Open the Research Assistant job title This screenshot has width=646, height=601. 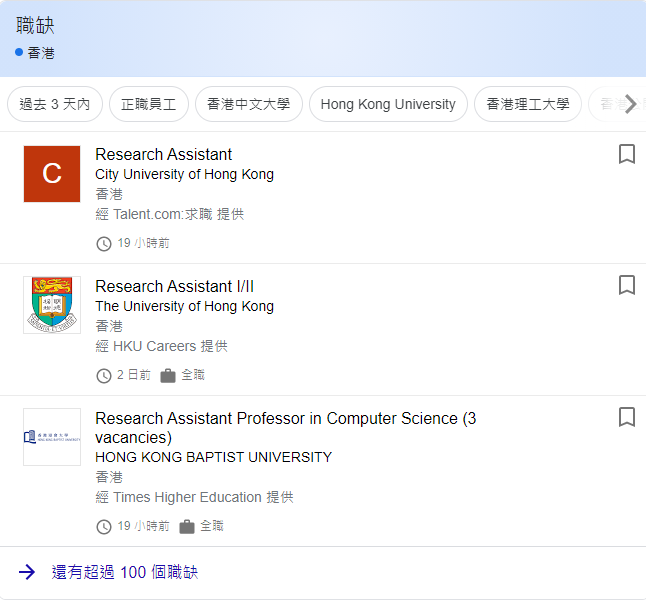pyautogui.click(x=164, y=154)
